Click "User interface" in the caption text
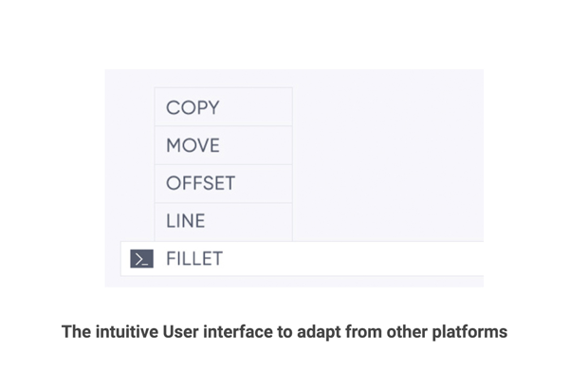The image size is (588, 390). click(x=219, y=332)
